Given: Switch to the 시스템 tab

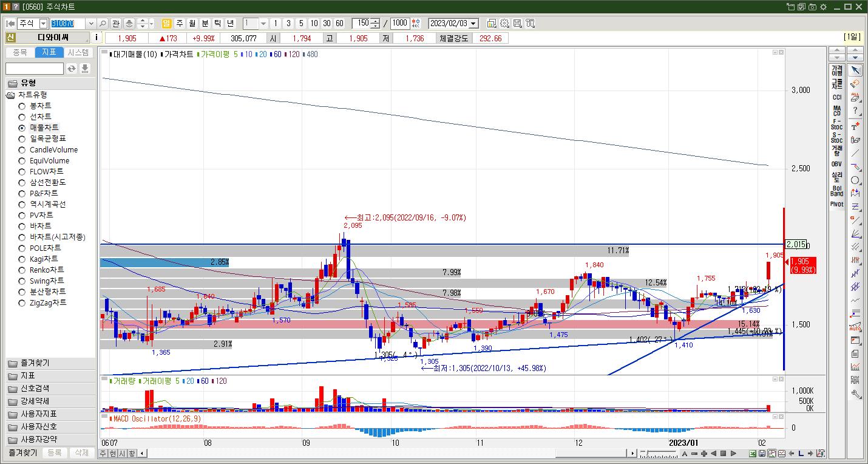Looking at the screenshot, I should (x=78, y=53).
